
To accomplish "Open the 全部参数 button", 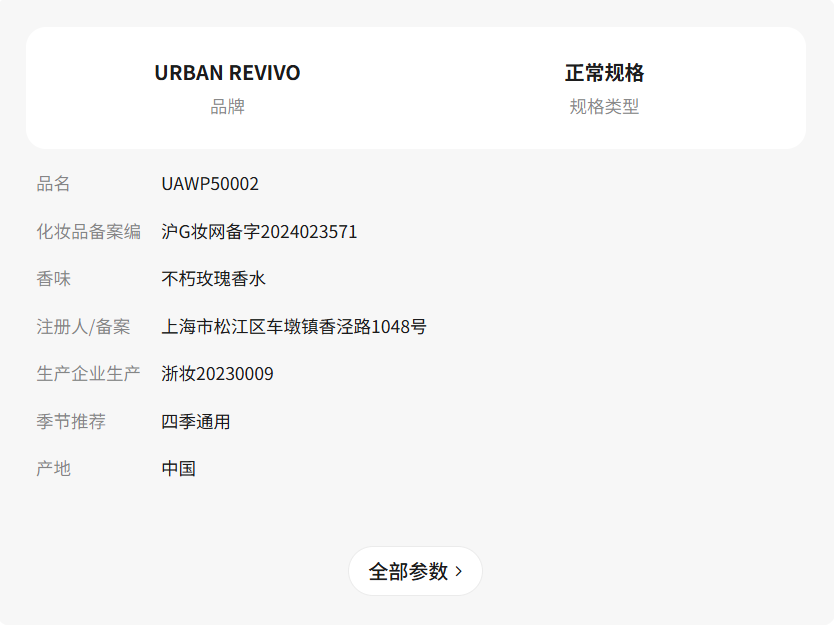I will pos(415,571).
